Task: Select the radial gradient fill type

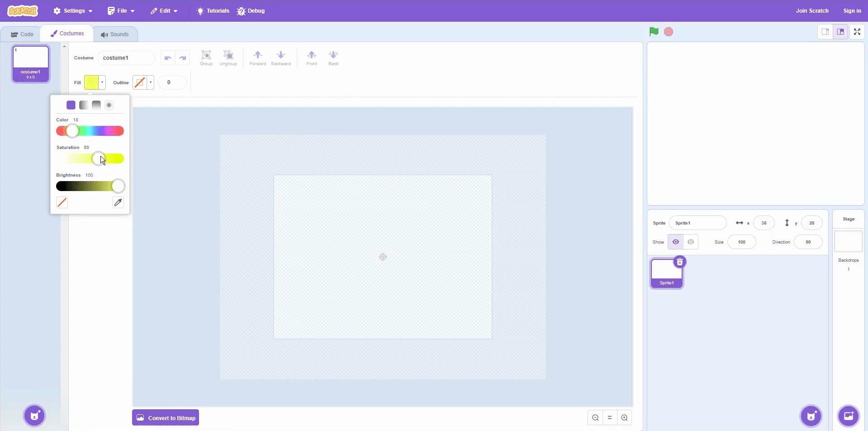Action: [109, 105]
